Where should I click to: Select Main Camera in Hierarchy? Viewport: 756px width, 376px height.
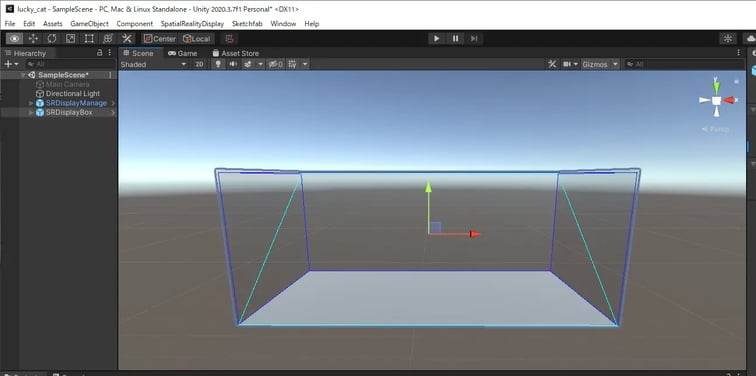point(67,84)
